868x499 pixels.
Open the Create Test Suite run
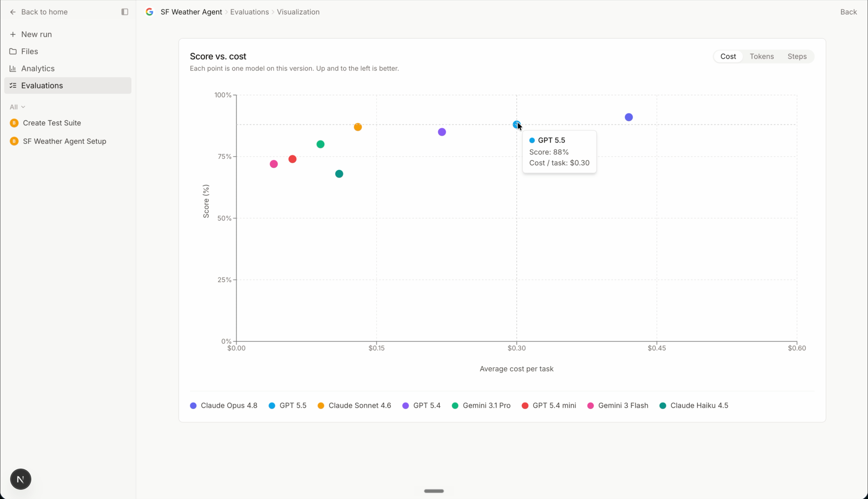(x=68, y=123)
